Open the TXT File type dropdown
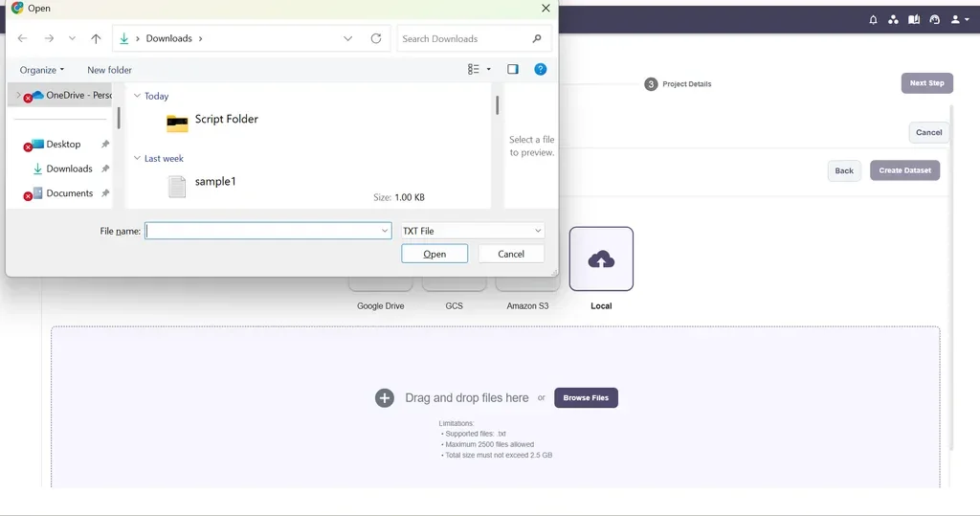The height and width of the screenshot is (516, 980). (x=472, y=231)
